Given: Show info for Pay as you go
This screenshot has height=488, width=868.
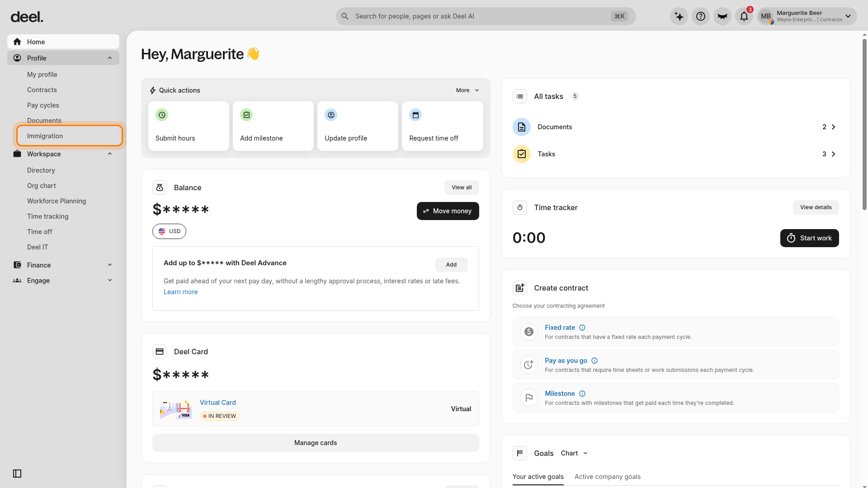Looking at the screenshot, I should pyautogui.click(x=594, y=361).
